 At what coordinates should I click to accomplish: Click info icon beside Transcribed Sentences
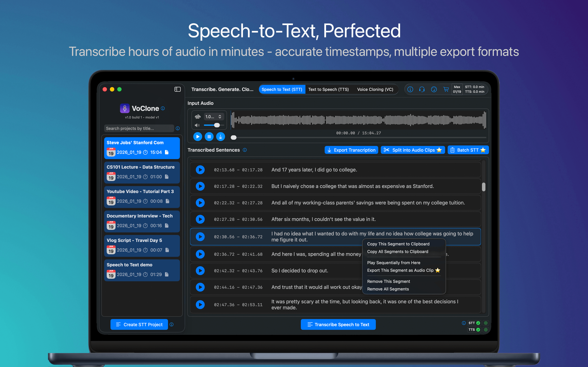[245, 150]
